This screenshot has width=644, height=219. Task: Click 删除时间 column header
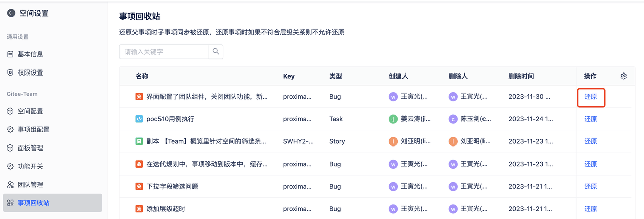point(521,76)
